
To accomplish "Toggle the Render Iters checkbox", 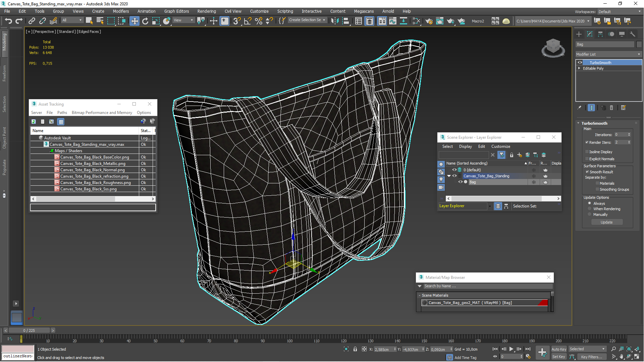I will click(x=587, y=142).
